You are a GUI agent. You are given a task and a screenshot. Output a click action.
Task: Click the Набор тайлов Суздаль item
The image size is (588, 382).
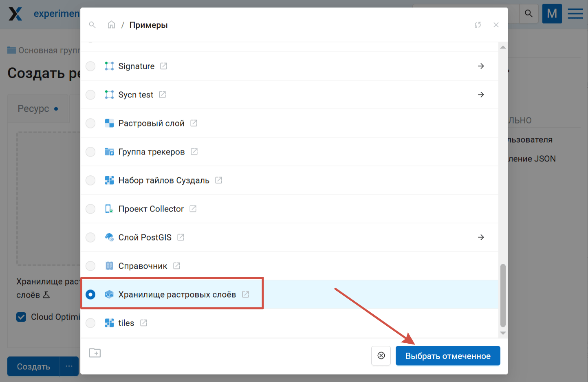tap(163, 180)
